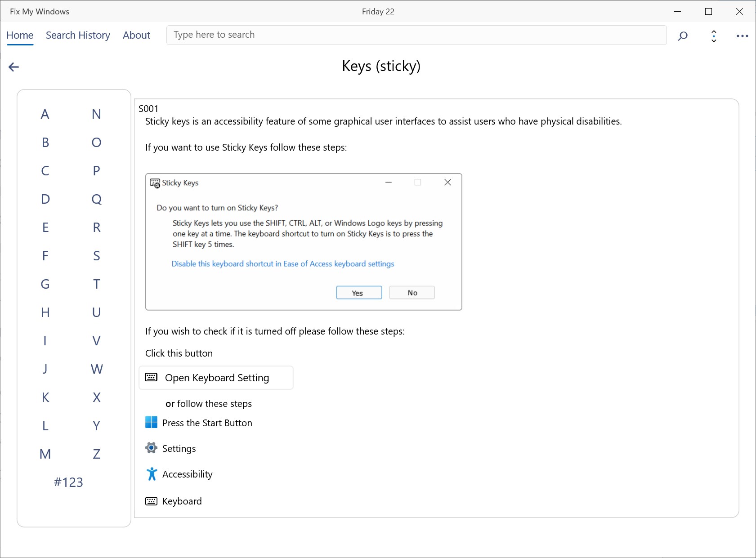Click the Windows Start logo icon
This screenshot has height=558, width=756.
(152, 422)
